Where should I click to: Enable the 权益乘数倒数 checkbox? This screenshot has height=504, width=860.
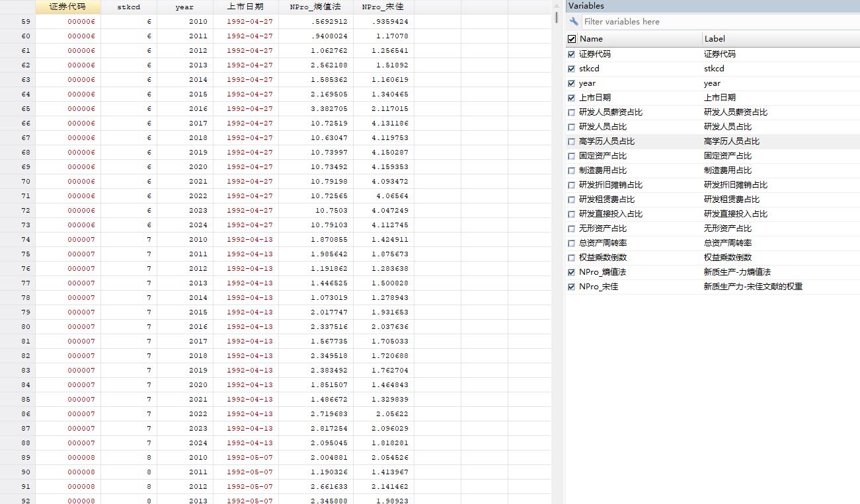(571, 257)
